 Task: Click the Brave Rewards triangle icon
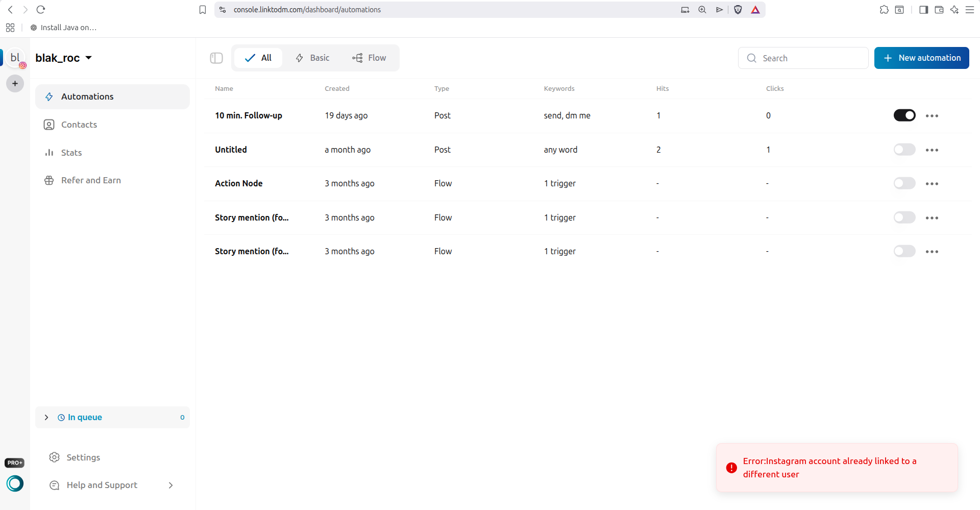pos(755,10)
